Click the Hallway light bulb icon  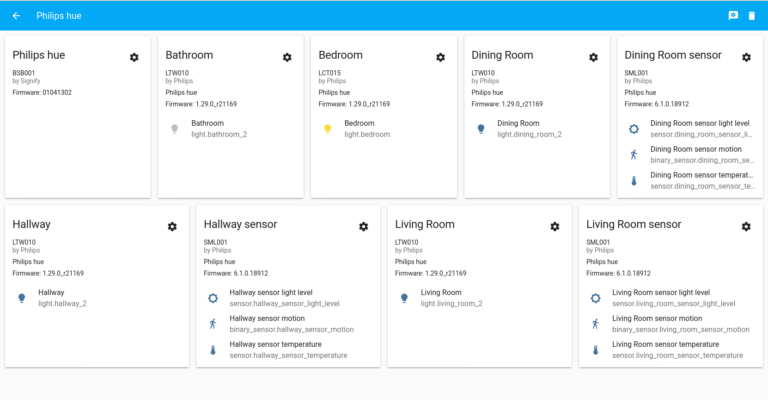pyautogui.click(x=22, y=298)
